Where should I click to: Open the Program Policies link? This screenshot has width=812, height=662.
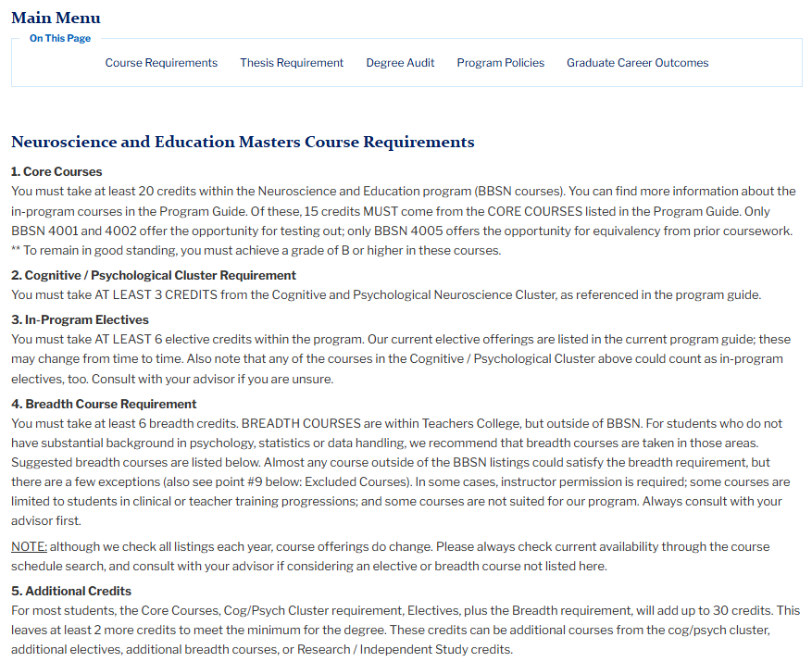500,63
